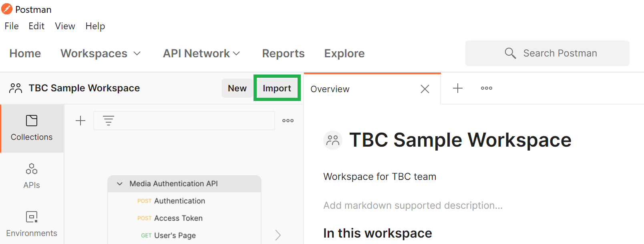Click the right chevron arrow beside User's Page
Viewport: 644px width, 244px height.
point(278,235)
